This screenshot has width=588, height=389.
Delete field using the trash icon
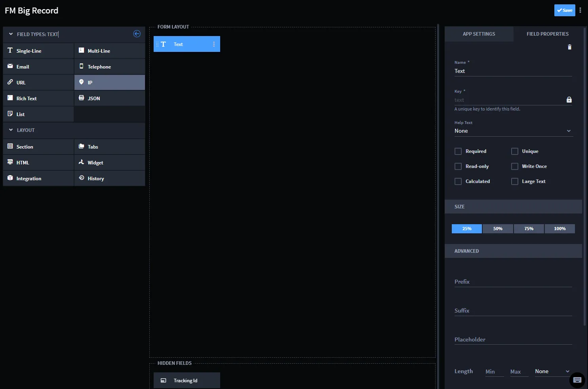click(569, 47)
